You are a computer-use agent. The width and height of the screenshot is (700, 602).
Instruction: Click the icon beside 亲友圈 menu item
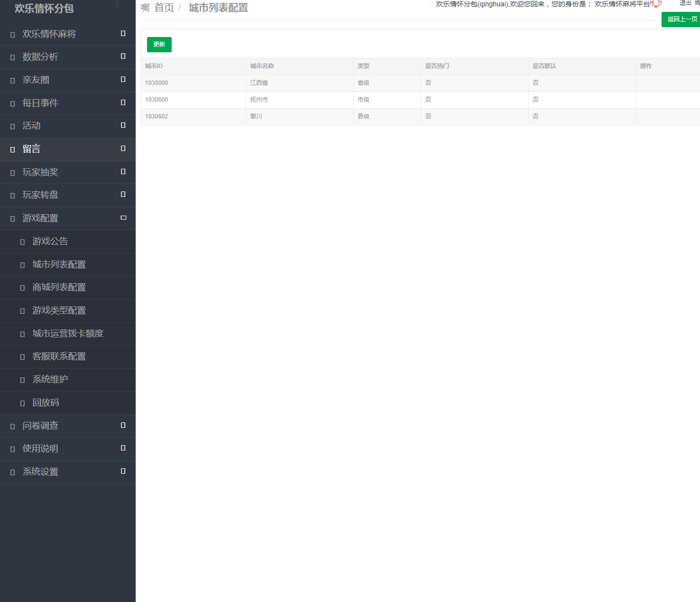(13, 80)
